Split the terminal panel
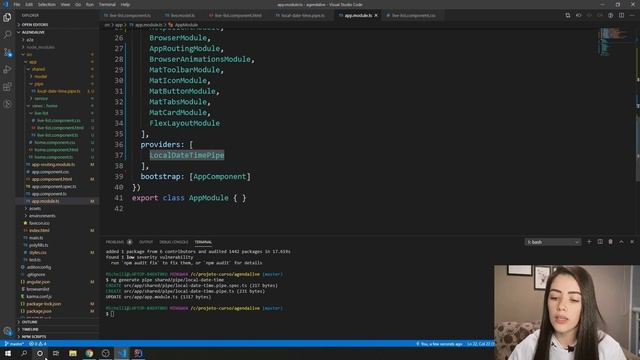640x360 pixels. pos(600,242)
